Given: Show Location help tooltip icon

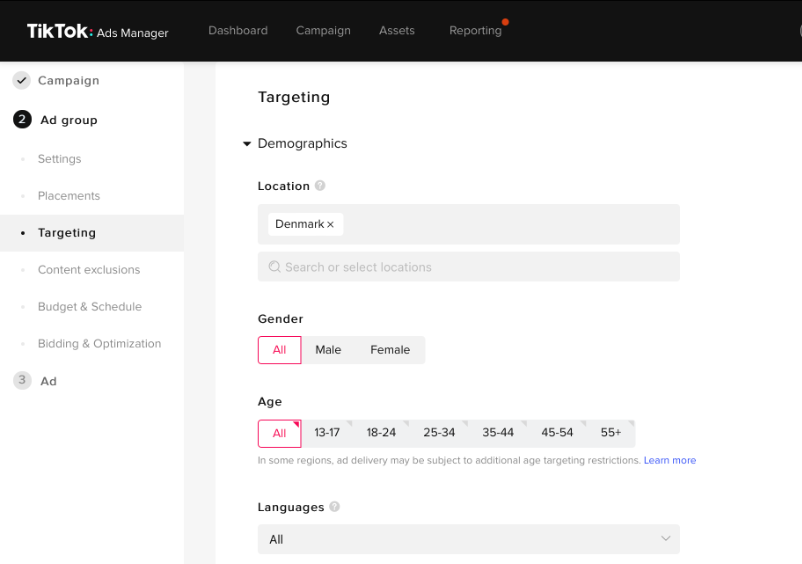Looking at the screenshot, I should click(320, 186).
